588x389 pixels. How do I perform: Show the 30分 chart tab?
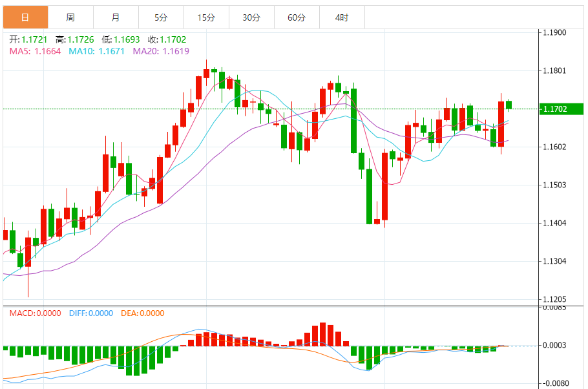(x=251, y=17)
